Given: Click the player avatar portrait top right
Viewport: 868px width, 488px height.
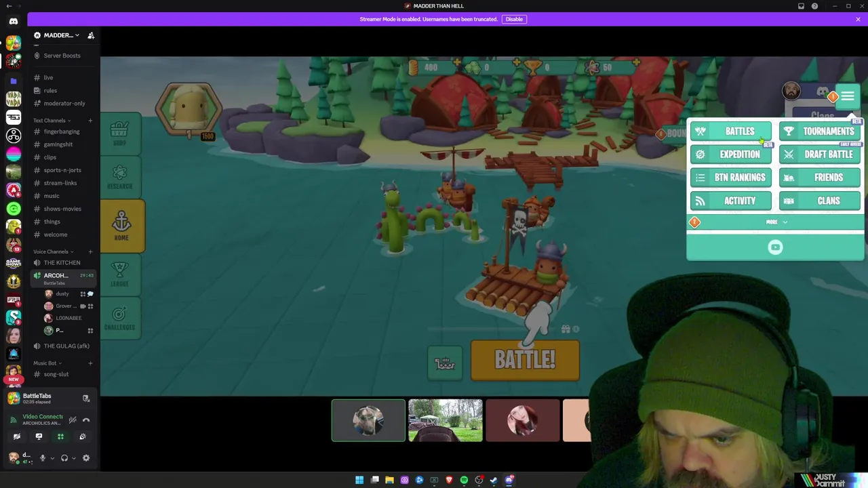Looking at the screenshot, I should 791,91.
